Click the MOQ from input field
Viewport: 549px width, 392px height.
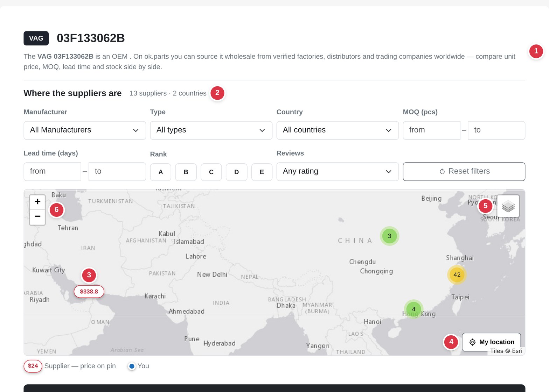click(x=431, y=130)
